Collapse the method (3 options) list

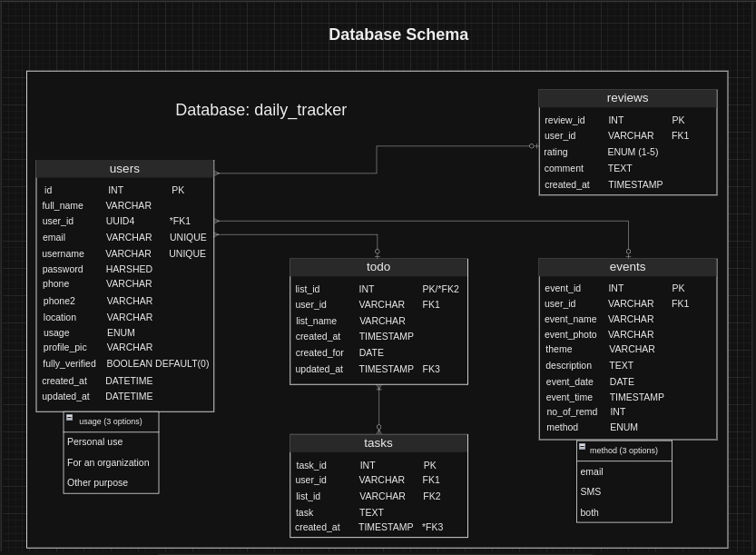click(582, 446)
